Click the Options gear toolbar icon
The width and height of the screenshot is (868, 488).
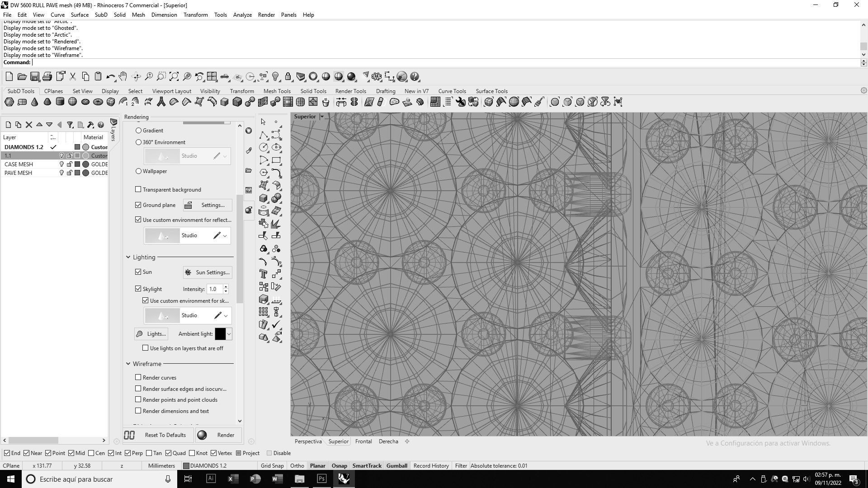[377, 77]
